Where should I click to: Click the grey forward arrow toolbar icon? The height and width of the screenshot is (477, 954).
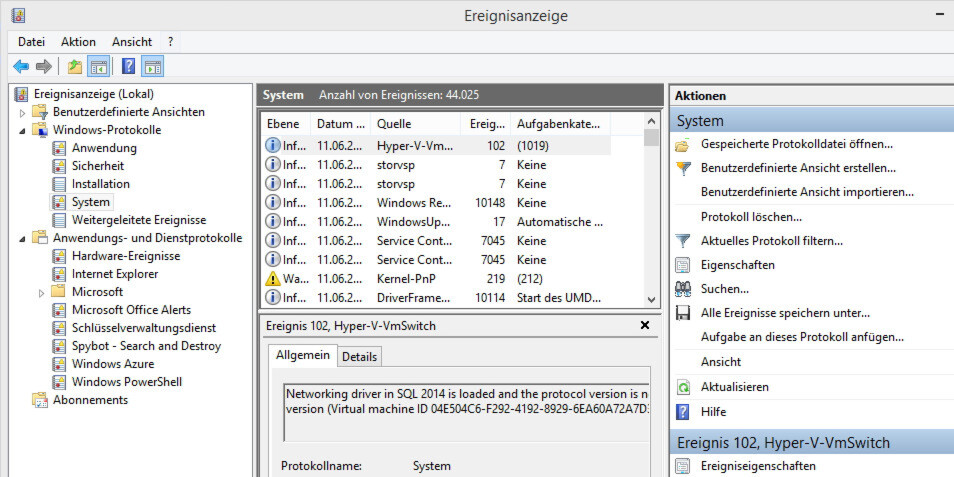[x=43, y=66]
